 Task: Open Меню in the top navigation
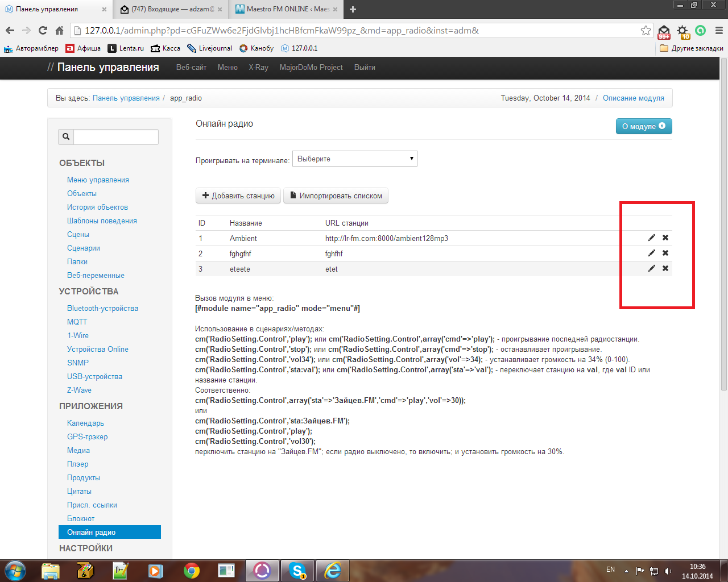click(227, 67)
